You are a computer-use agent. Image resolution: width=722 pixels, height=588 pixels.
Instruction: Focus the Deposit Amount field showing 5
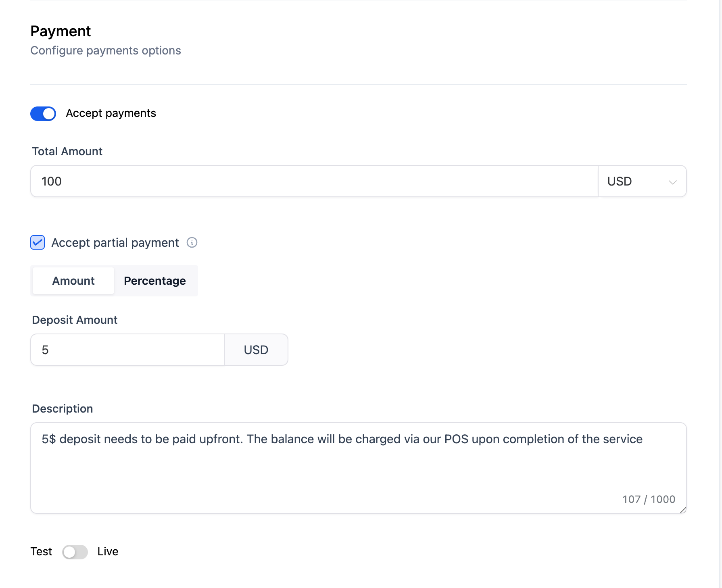pos(127,350)
